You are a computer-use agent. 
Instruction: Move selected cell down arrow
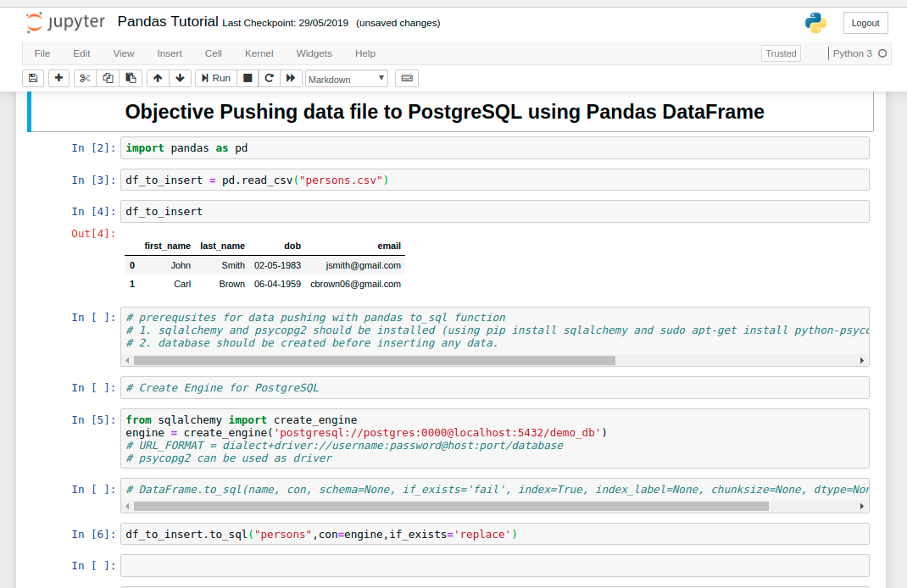(180, 78)
